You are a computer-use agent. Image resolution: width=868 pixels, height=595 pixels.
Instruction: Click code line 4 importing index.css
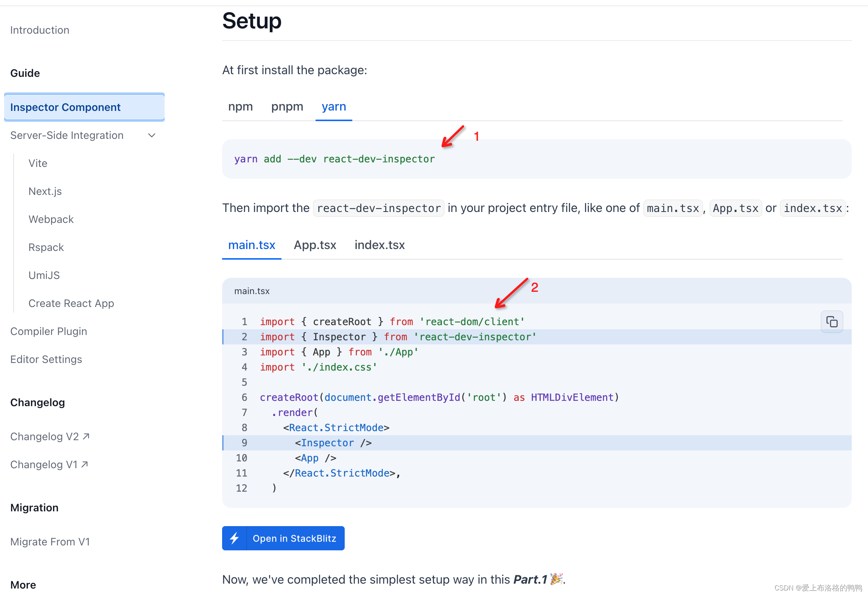[319, 367]
